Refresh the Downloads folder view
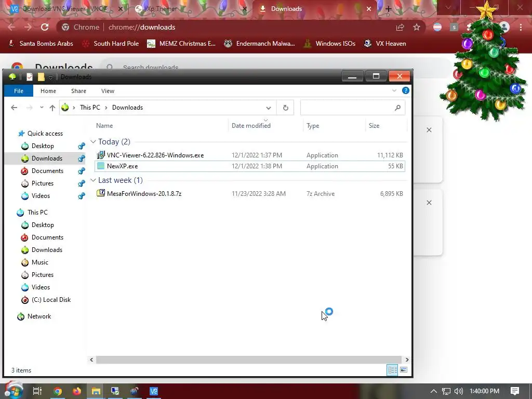 [x=285, y=108]
